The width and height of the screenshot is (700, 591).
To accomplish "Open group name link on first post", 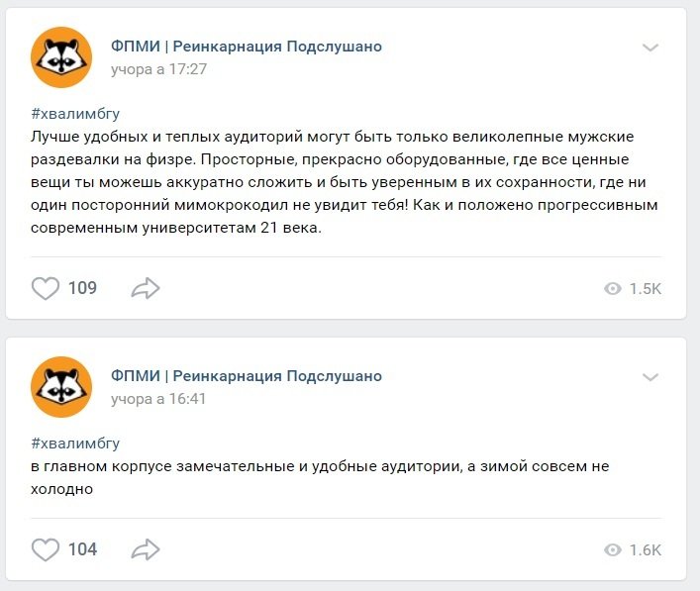I will point(246,47).
